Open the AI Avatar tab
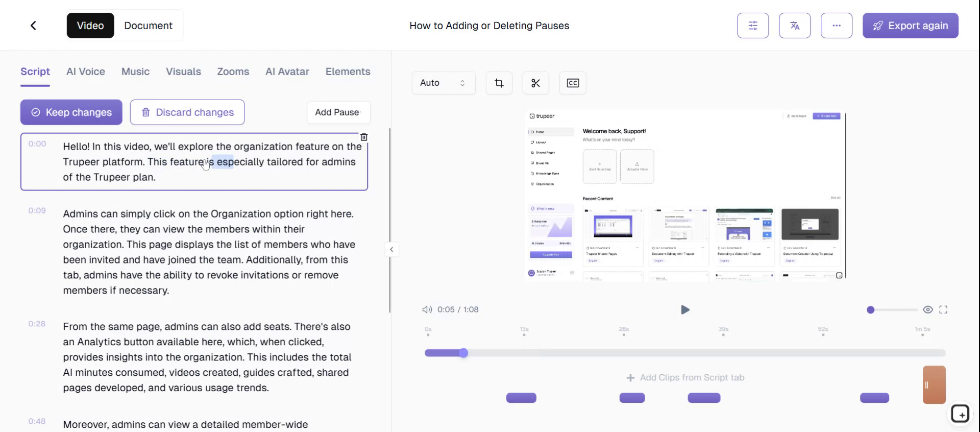The width and height of the screenshot is (980, 432). 287,71
